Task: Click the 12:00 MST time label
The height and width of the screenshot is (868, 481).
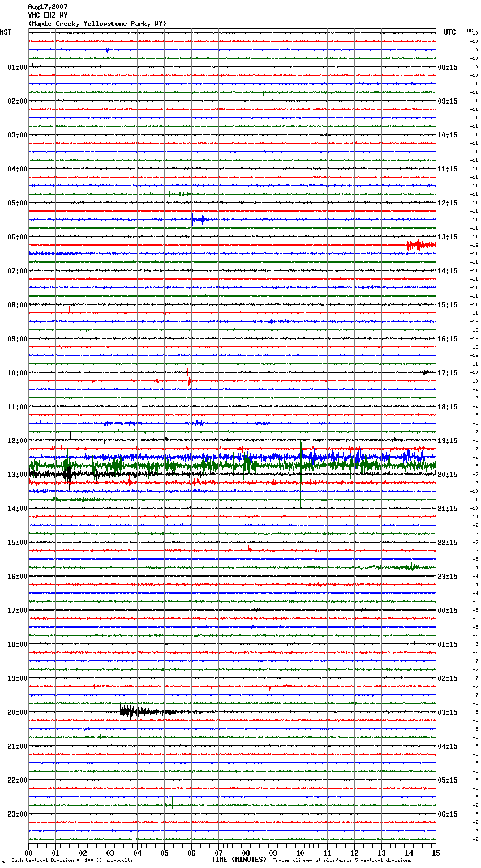Action: point(18,441)
